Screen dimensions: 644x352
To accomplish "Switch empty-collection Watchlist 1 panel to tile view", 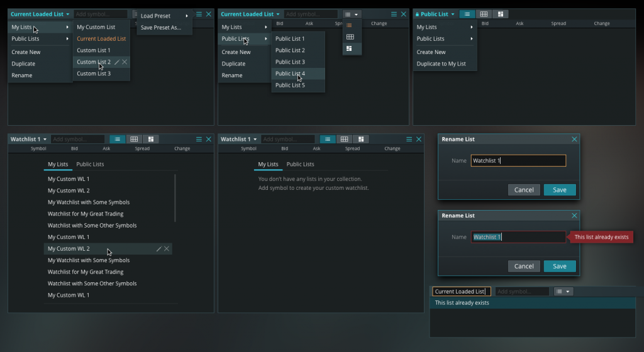I will click(361, 139).
